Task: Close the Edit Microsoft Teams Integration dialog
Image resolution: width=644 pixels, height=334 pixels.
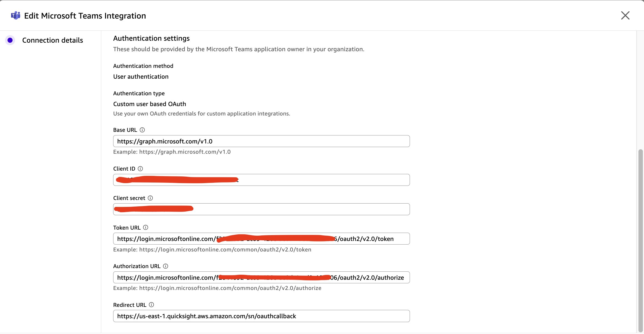Action: tap(625, 15)
